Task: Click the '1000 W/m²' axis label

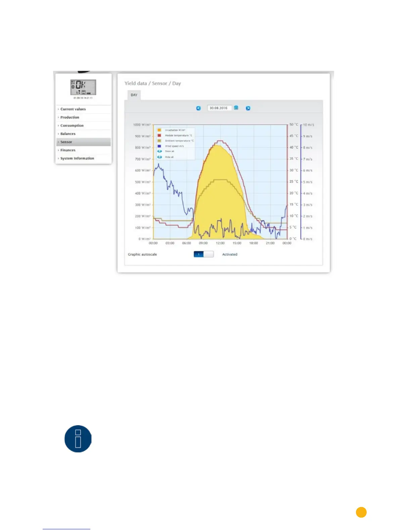Action: point(142,125)
